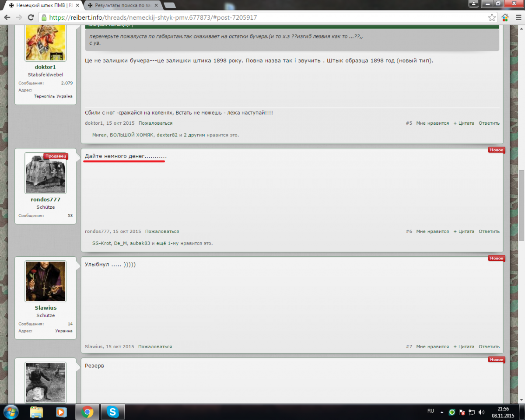Click the Chrome taskbar icon

[87, 412]
